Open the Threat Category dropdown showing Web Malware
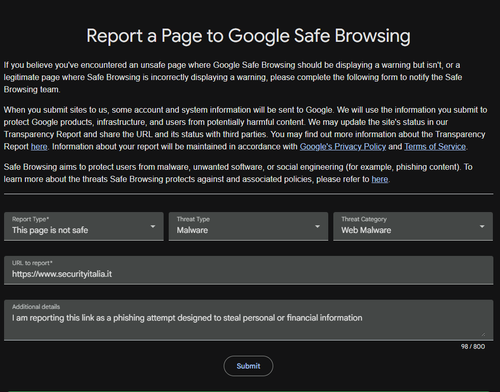Image resolution: width=500 pixels, height=392 pixels. pos(413,226)
